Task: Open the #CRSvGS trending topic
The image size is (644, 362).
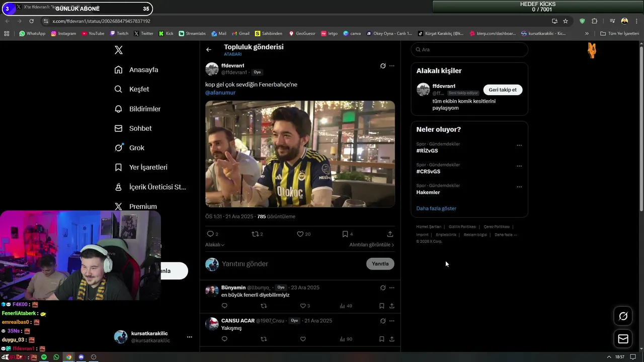Action: pos(428,171)
